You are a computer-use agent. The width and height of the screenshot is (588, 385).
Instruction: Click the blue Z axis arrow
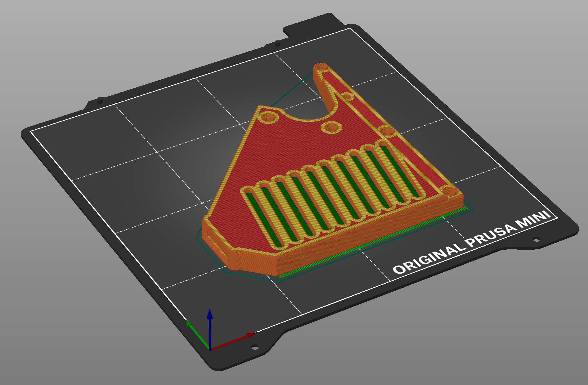click(x=210, y=329)
